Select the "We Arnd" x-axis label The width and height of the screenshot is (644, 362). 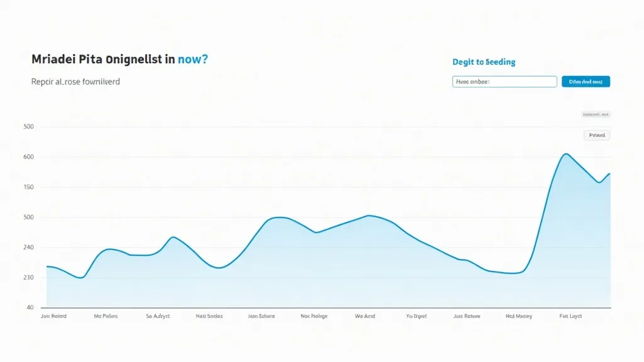(365, 316)
